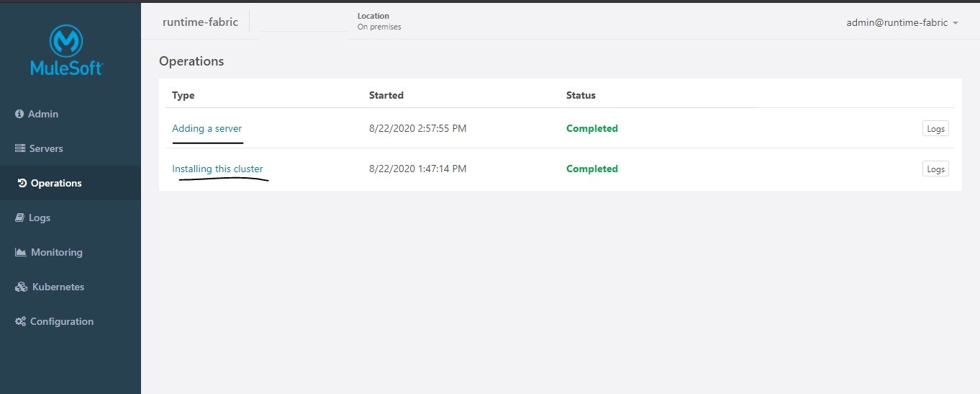Open Configuration in the sidebar

tap(61, 321)
